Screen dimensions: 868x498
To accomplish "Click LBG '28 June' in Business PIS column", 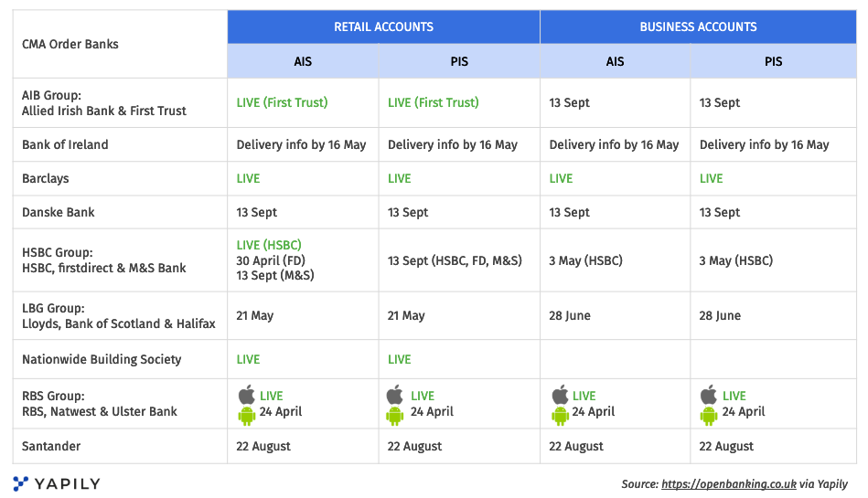I will (x=720, y=316).
